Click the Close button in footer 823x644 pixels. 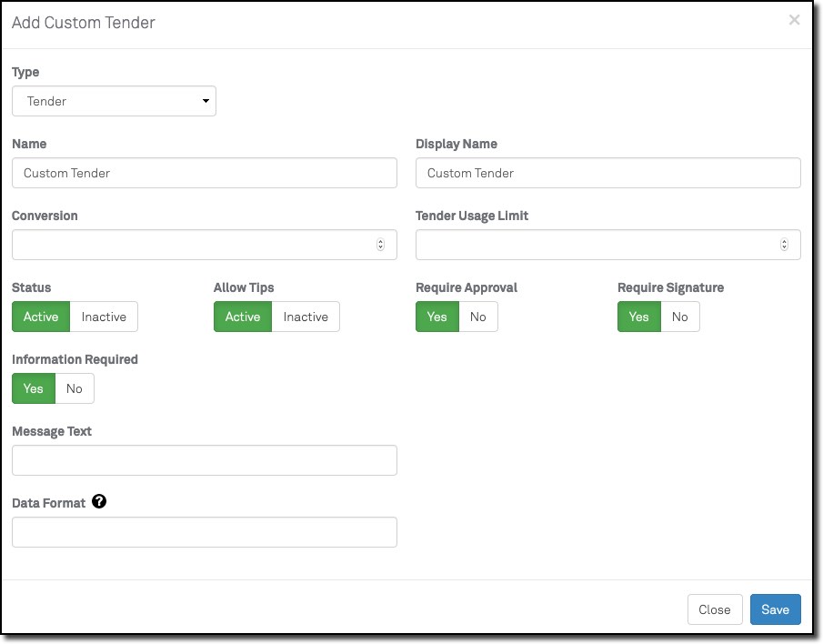point(714,609)
